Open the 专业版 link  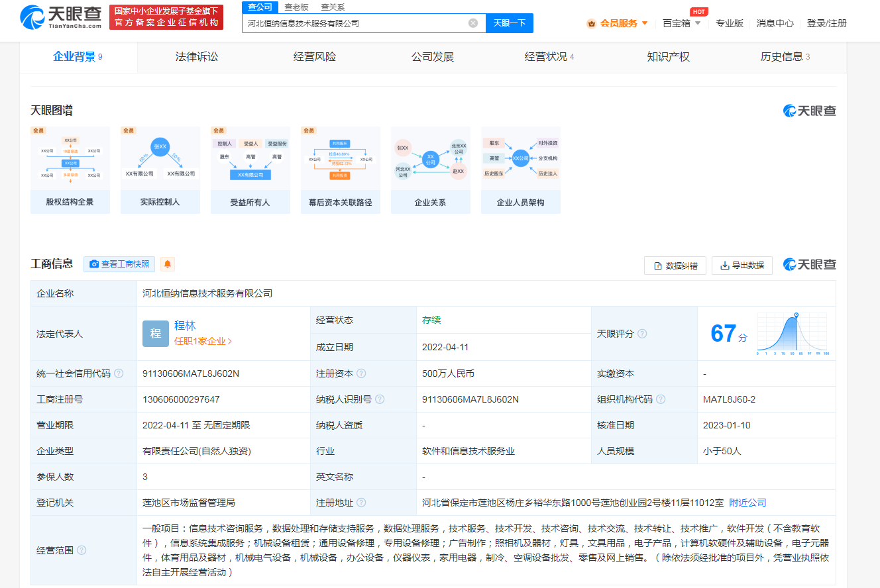click(730, 23)
